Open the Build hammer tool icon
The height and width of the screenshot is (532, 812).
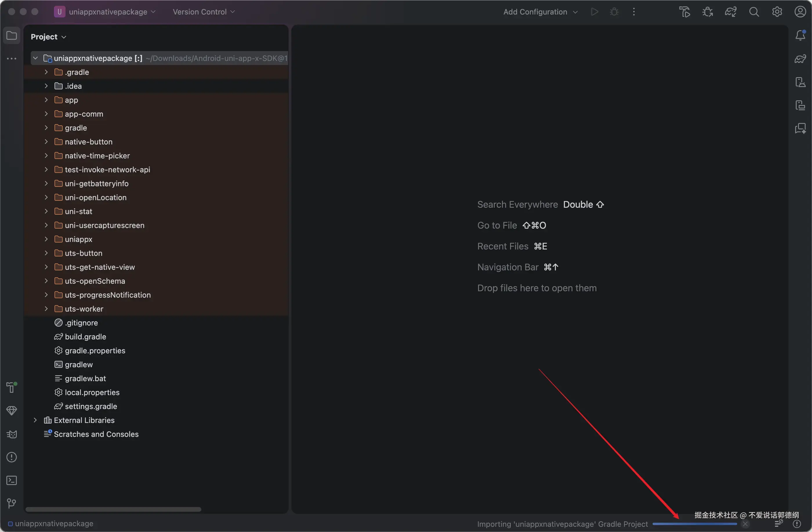tap(12, 388)
